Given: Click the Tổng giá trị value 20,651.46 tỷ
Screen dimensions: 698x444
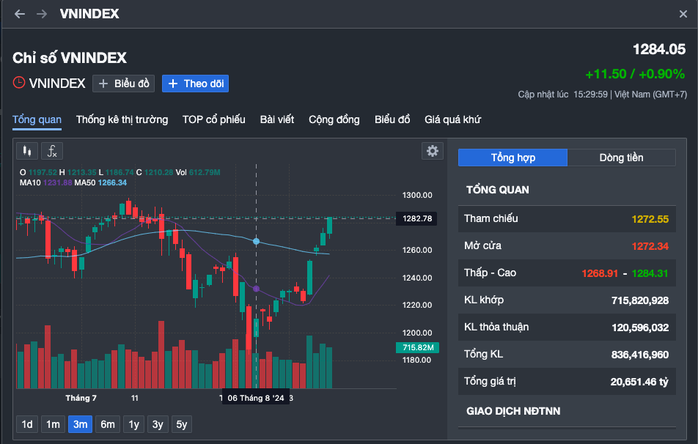Looking at the screenshot, I should (639, 382).
